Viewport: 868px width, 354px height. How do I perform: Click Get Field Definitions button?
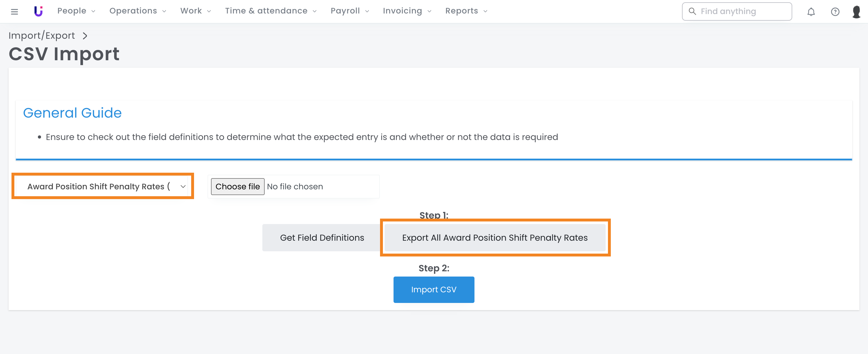coord(322,238)
